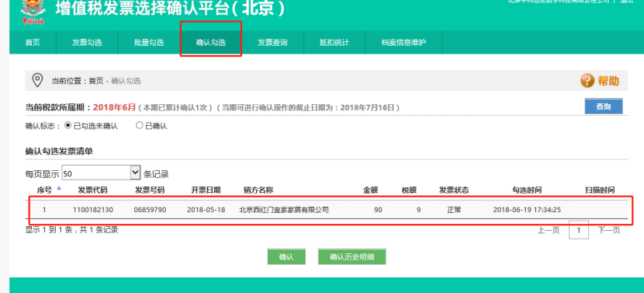Click 勾选时间 column header

pyautogui.click(x=527, y=190)
